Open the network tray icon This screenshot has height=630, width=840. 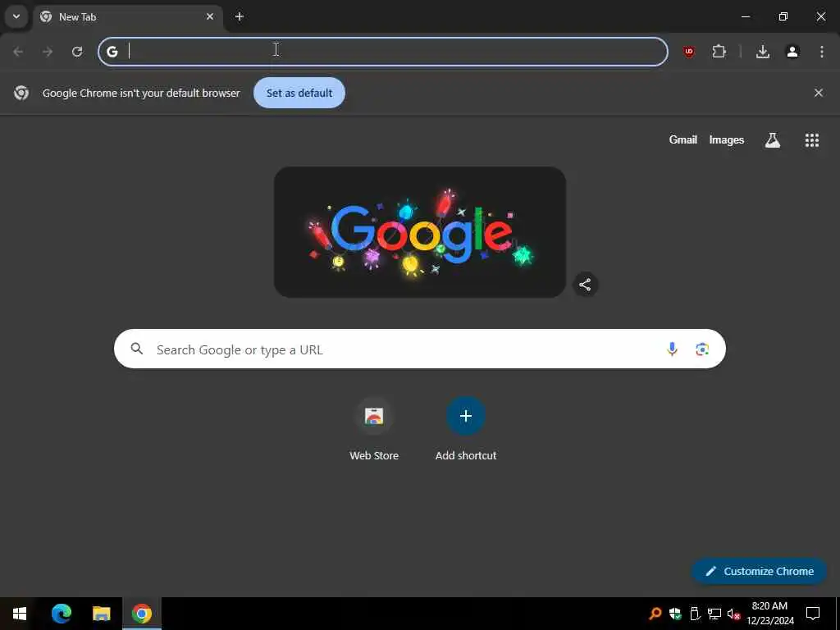pyautogui.click(x=714, y=614)
